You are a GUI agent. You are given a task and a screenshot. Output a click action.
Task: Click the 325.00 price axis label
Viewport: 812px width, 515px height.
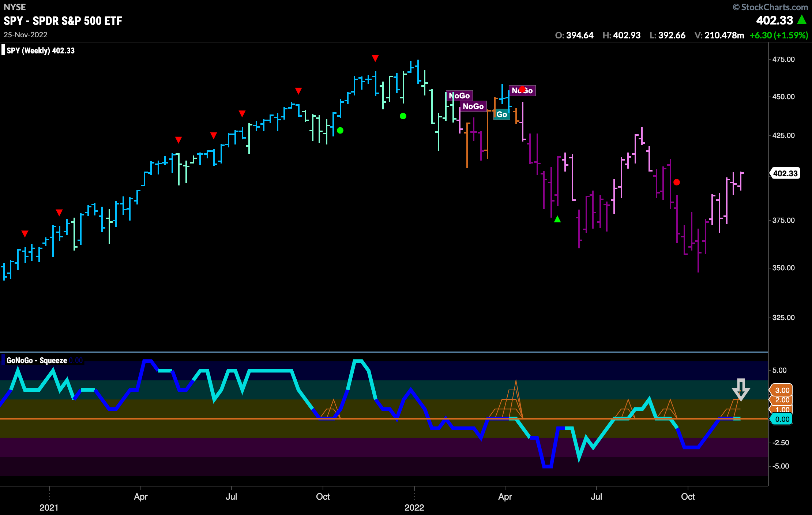pos(783,317)
